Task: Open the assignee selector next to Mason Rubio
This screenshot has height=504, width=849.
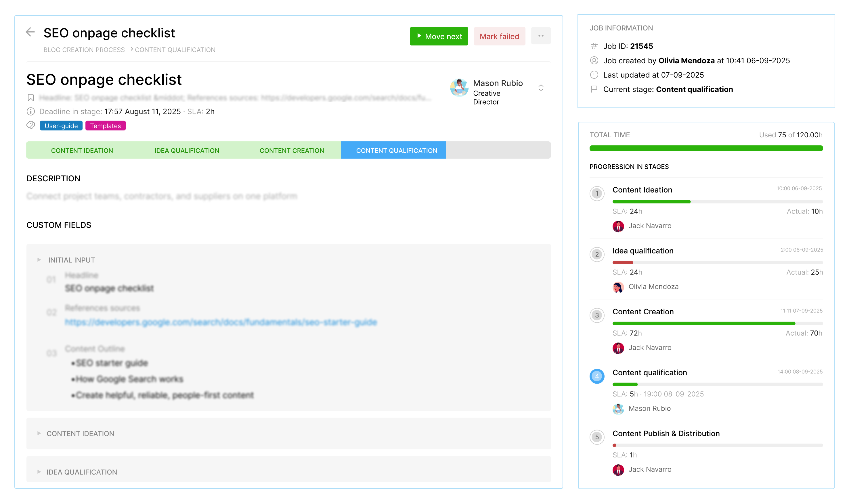Action: [x=540, y=88]
